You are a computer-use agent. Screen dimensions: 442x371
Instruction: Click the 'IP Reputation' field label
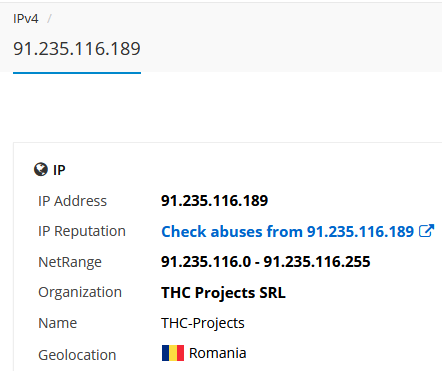(x=82, y=231)
